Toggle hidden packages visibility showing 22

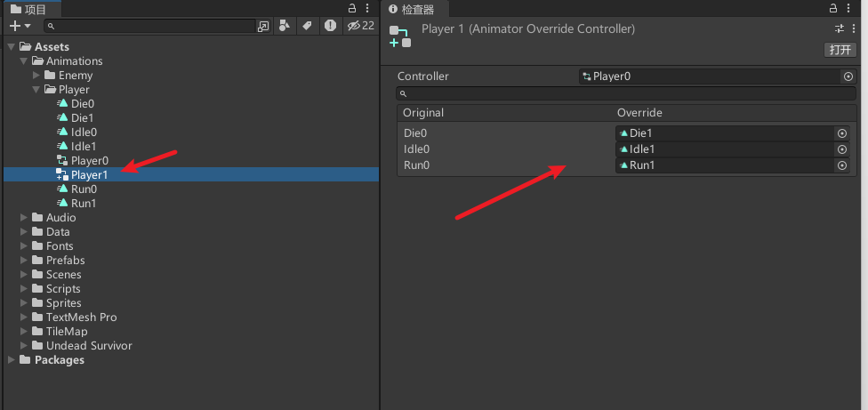pyautogui.click(x=360, y=27)
